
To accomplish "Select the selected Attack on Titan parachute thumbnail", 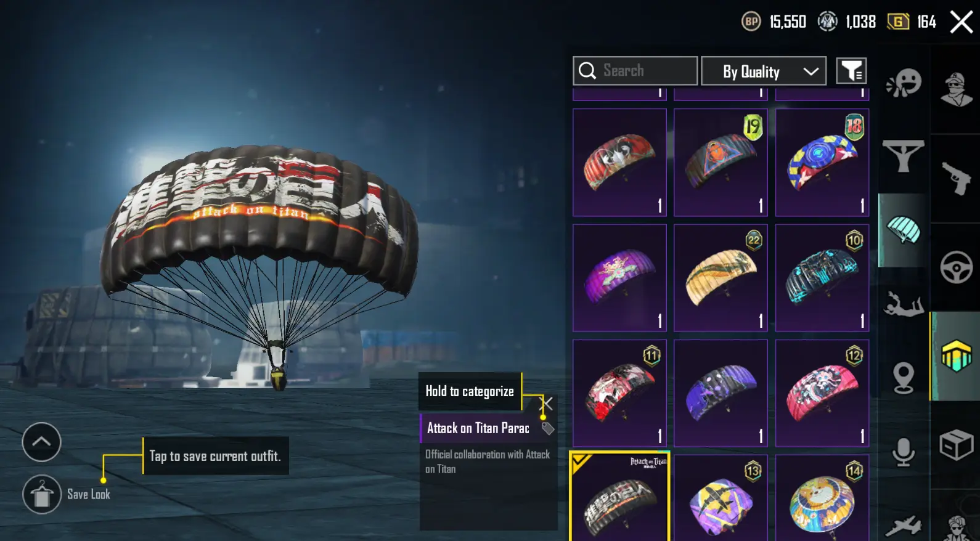I will 619,498.
